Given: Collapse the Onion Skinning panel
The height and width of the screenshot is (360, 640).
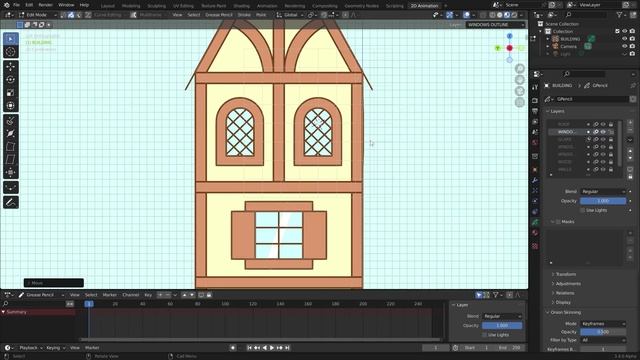Looking at the screenshot, I should coord(565,312).
